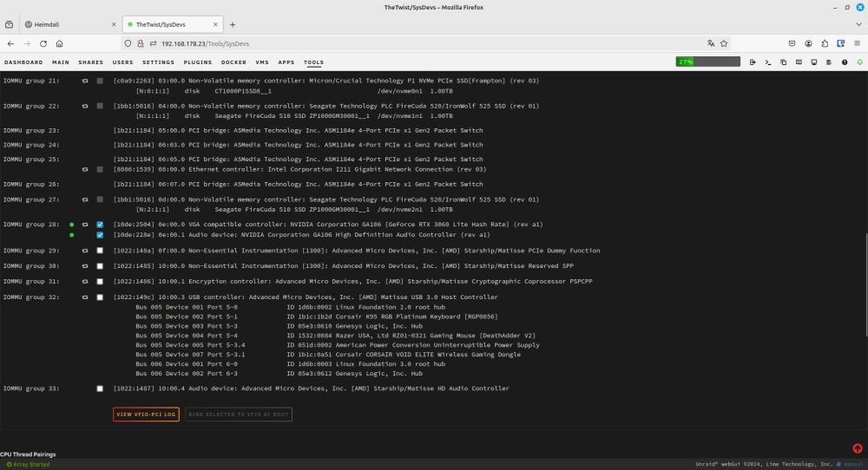Click the Firefox translate page icon
Image resolution: width=868 pixels, height=470 pixels.
(x=711, y=43)
